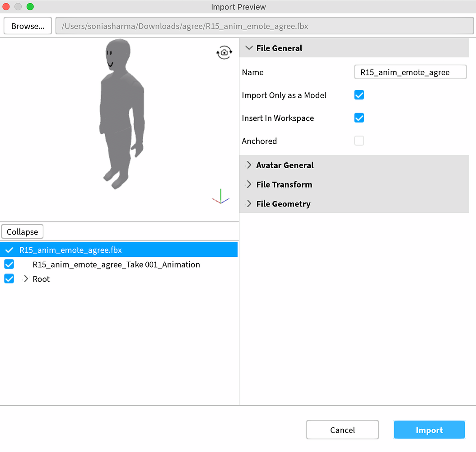The width and height of the screenshot is (476, 452).
Task: Collapse the File General section
Action: 249,47
